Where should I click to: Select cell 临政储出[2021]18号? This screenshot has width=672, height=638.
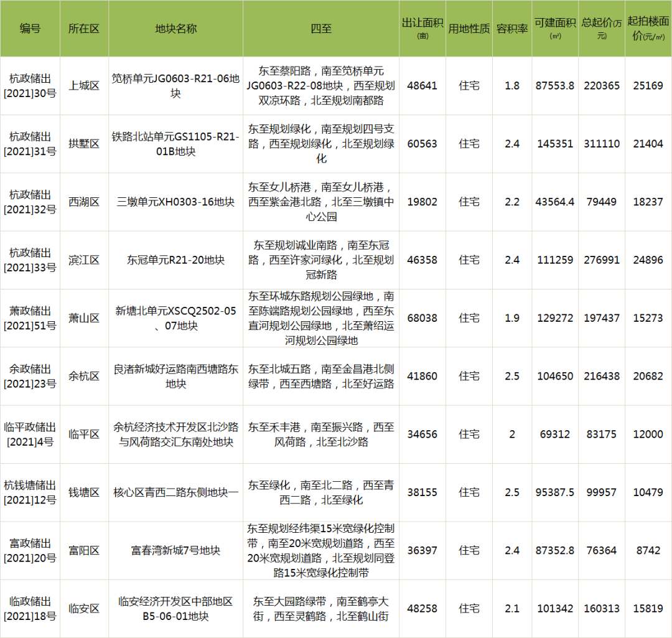pyautogui.click(x=30, y=608)
